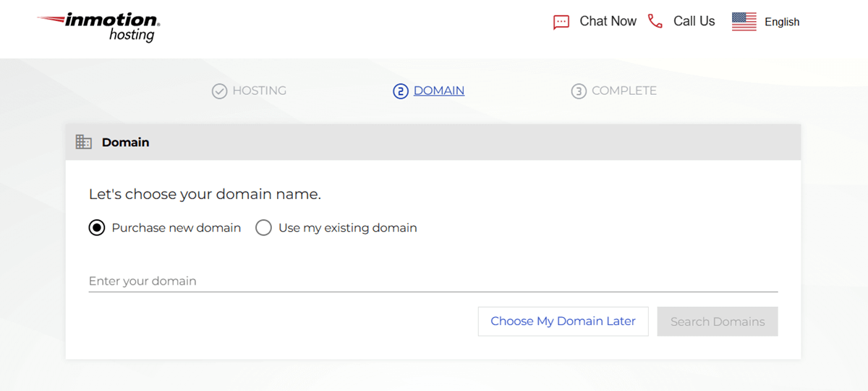
Task: Open the DOMAIN step link
Action: pos(439,91)
